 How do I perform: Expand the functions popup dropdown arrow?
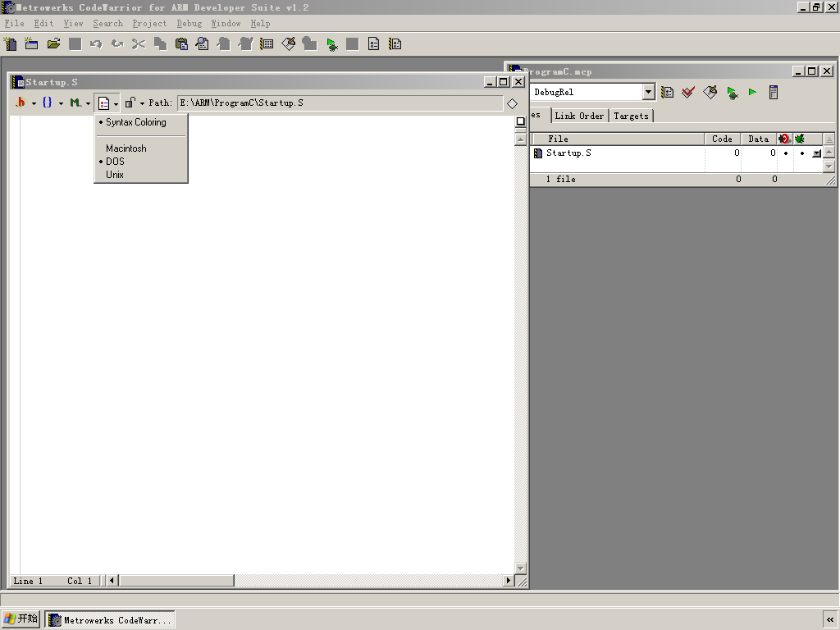click(x=61, y=103)
